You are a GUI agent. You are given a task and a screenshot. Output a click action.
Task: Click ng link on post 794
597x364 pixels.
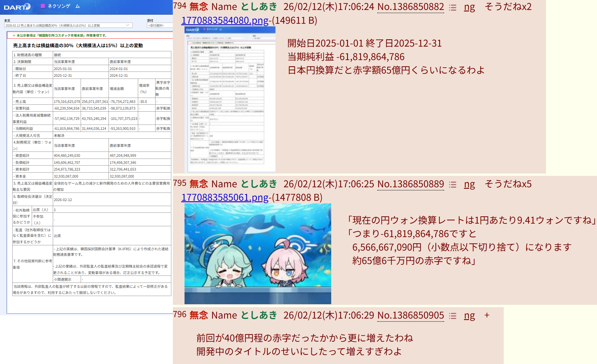point(469,7)
